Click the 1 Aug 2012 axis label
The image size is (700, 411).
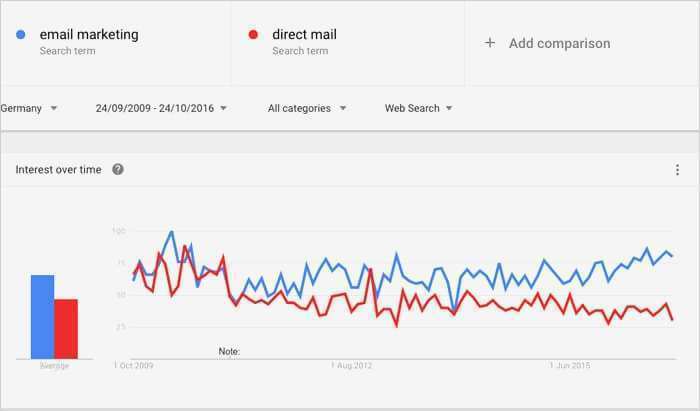[x=352, y=366]
